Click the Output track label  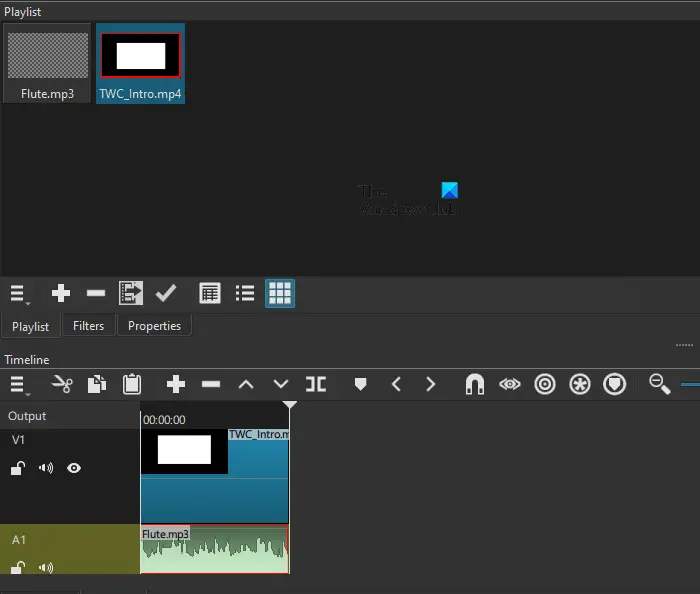[27, 416]
